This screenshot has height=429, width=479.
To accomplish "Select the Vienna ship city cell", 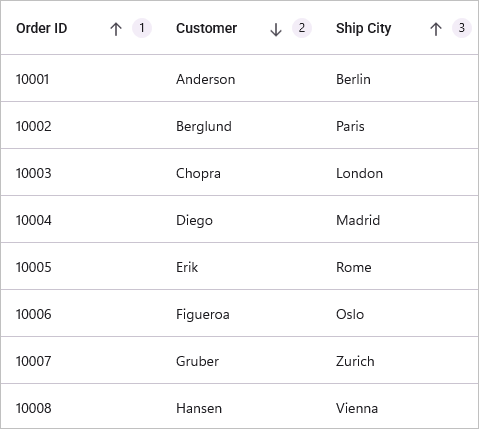I will [x=399, y=406].
